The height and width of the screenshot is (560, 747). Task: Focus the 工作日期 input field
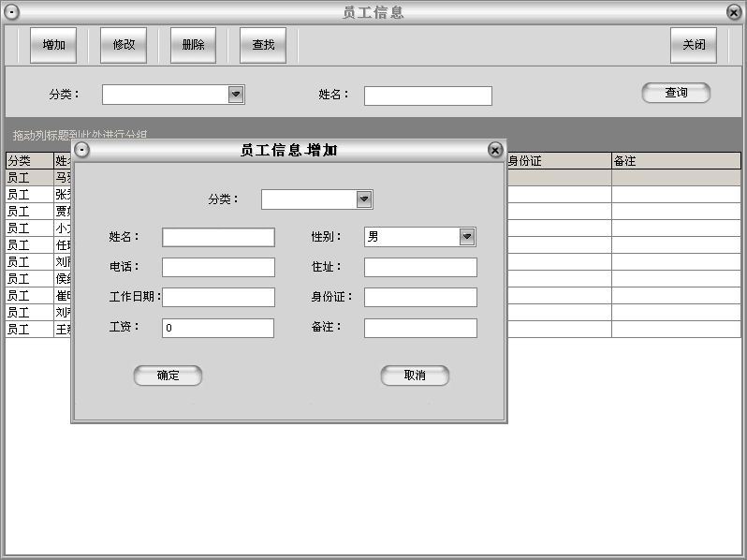pyautogui.click(x=218, y=298)
